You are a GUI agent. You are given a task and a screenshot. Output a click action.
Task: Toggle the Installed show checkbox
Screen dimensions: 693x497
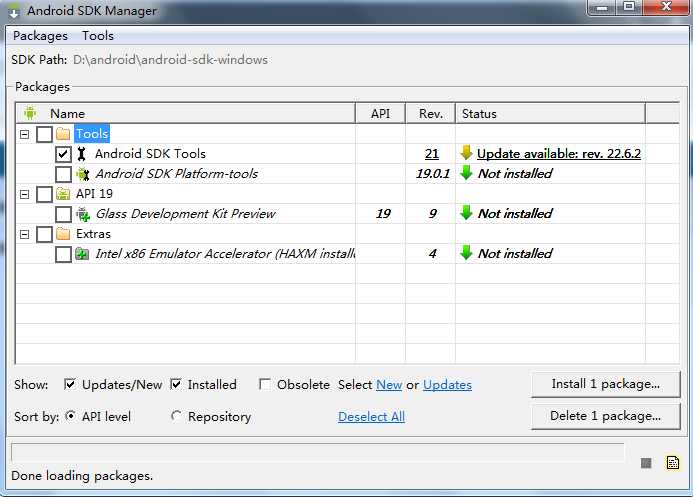(175, 384)
